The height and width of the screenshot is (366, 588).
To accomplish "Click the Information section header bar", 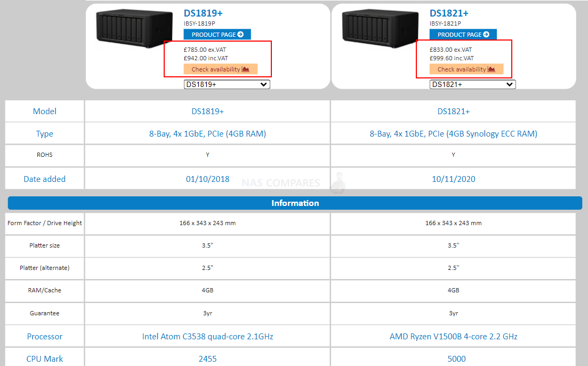I will click(x=295, y=203).
